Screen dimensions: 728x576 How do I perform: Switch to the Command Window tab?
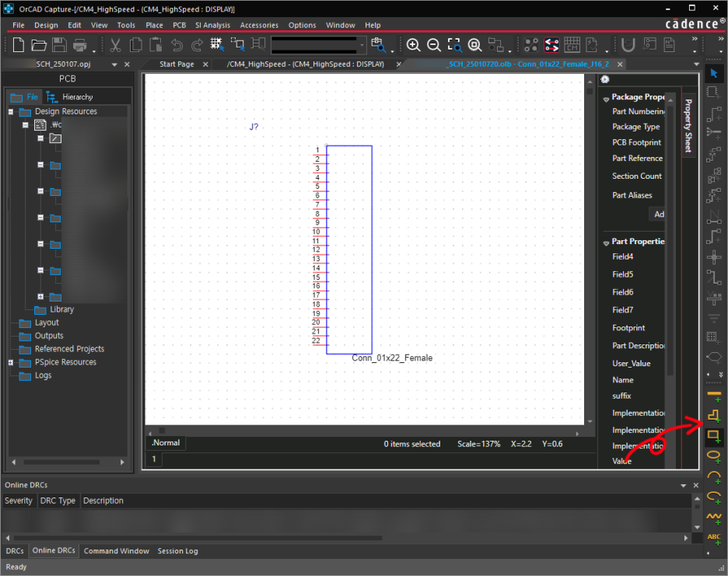pyautogui.click(x=117, y=551)
